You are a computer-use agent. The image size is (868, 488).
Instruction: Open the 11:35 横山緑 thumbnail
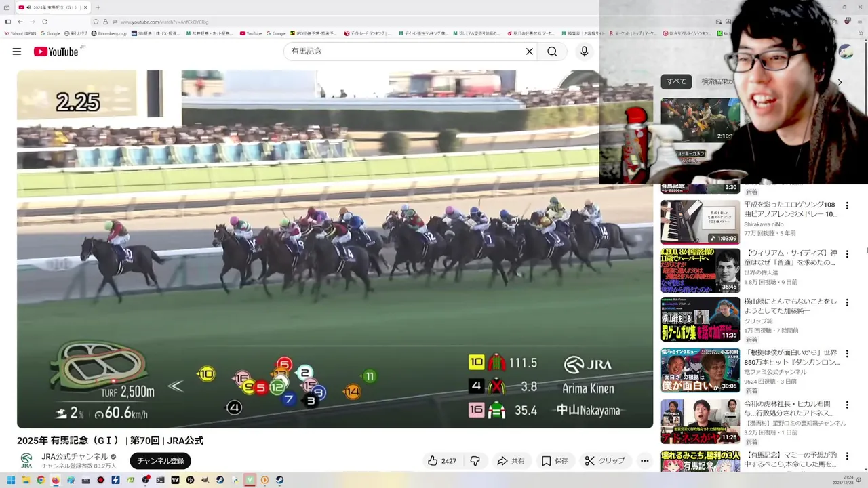tap(701, 319)
